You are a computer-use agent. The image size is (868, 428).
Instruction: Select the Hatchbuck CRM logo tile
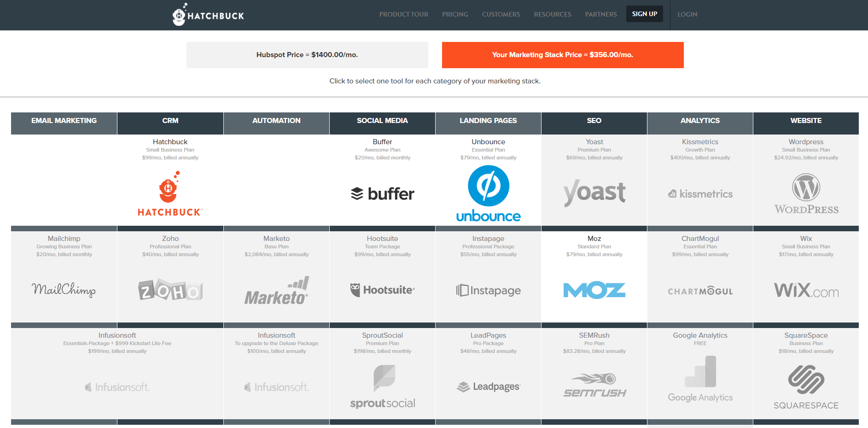pos(170,194)
